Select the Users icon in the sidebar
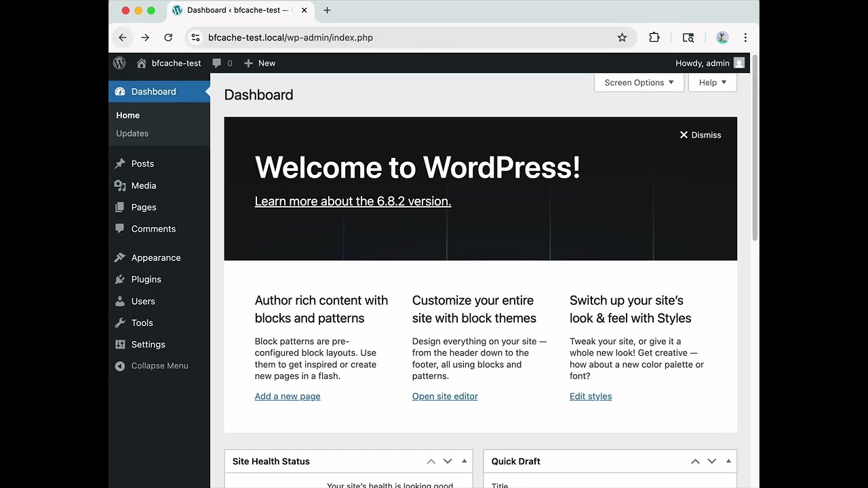The image size is (868, 488). tap(119, 301)
